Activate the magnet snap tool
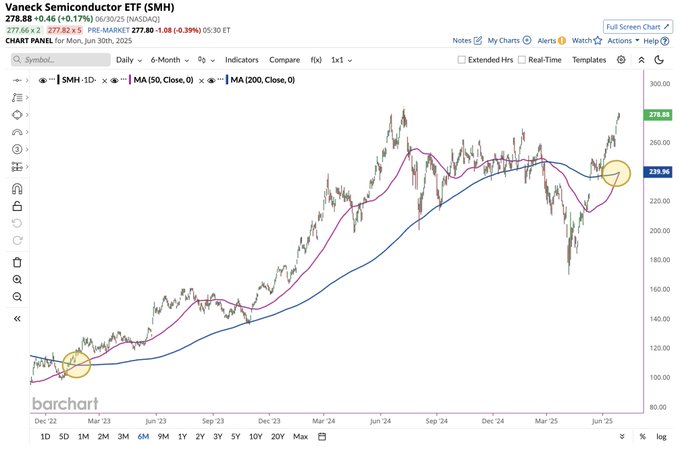680x449 pixels. click(16, 189)
